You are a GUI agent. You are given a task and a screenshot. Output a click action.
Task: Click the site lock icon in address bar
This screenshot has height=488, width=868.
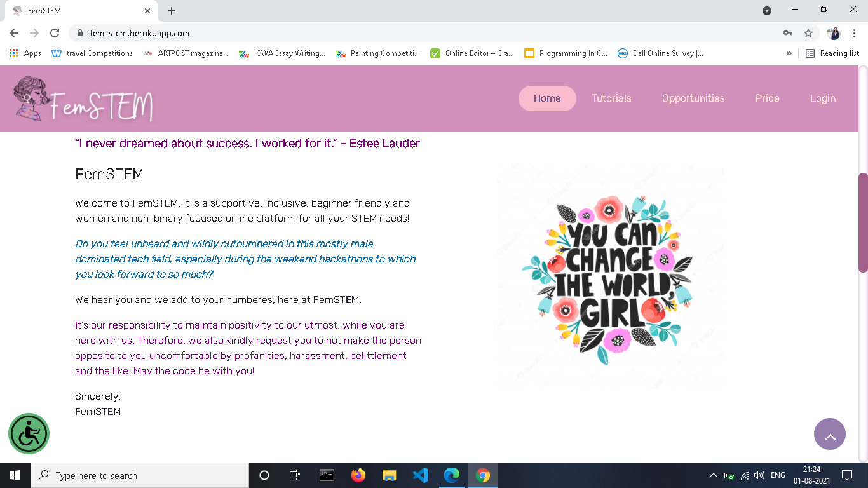(80, 33)
